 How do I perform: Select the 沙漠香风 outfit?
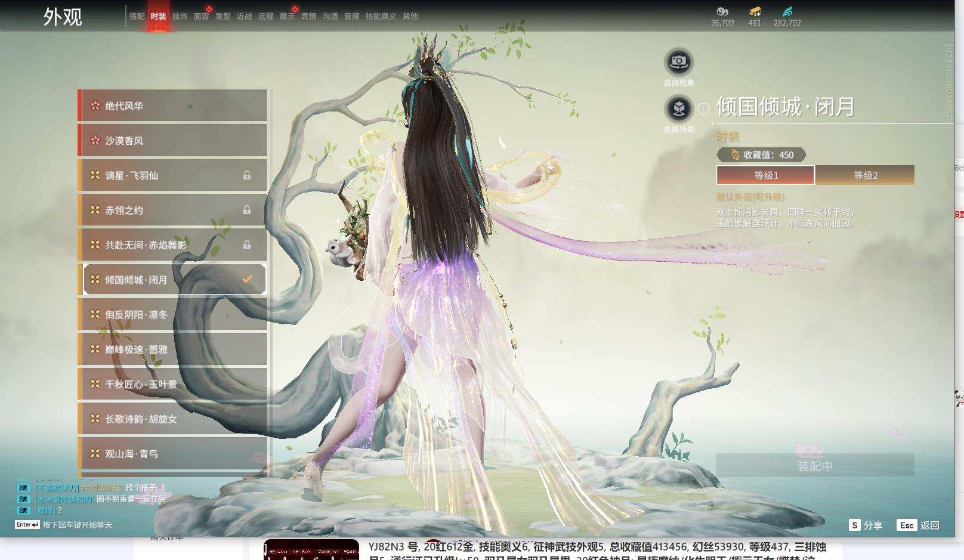(172, 141)
